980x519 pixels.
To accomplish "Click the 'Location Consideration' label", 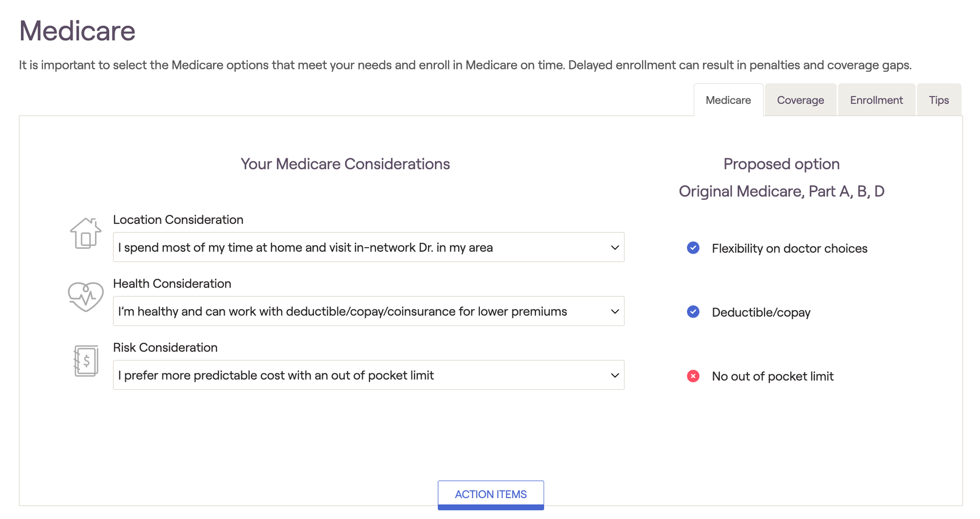I will (178, 220).
